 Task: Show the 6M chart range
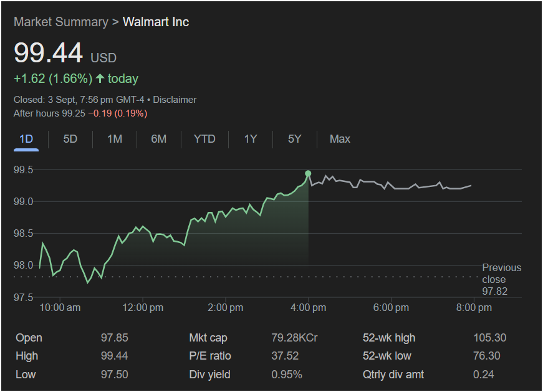click(159, 139)
